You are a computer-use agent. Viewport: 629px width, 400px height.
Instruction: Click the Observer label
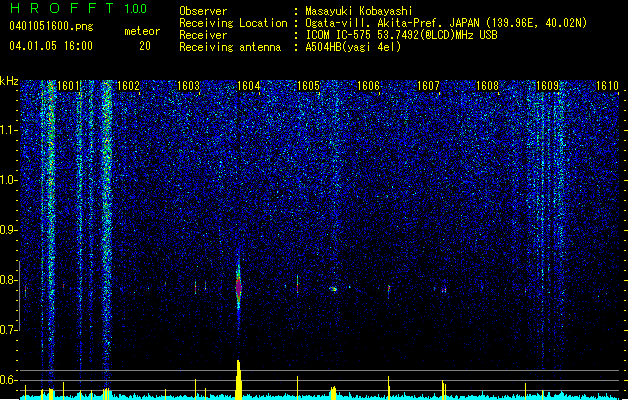tap(203, 11)
